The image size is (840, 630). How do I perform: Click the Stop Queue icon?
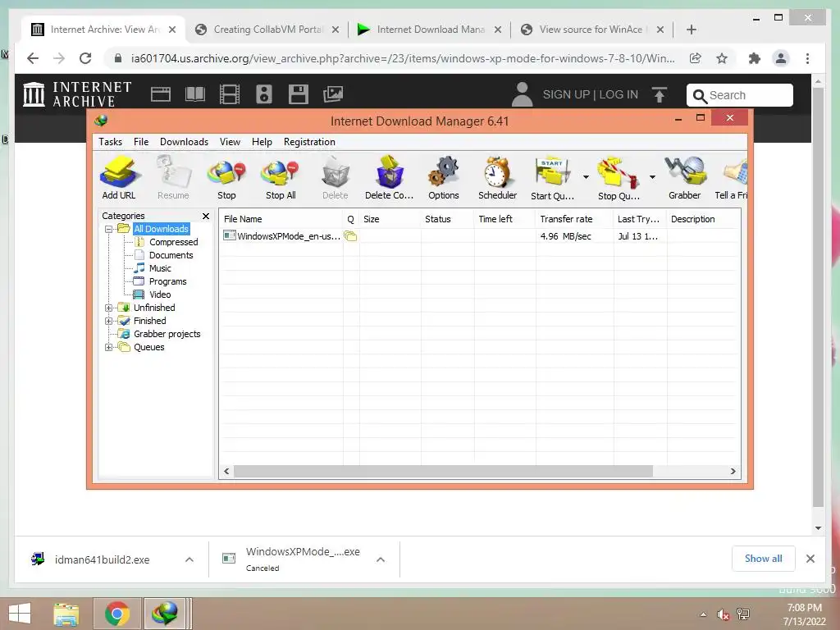click(619, 177)
